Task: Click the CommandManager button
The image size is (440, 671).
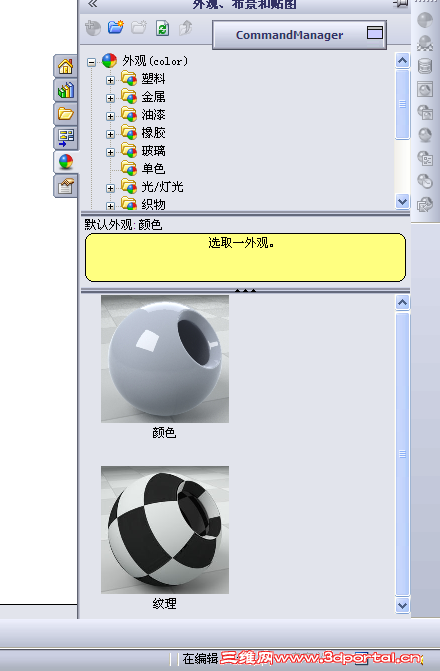Action: coord(299,35)
